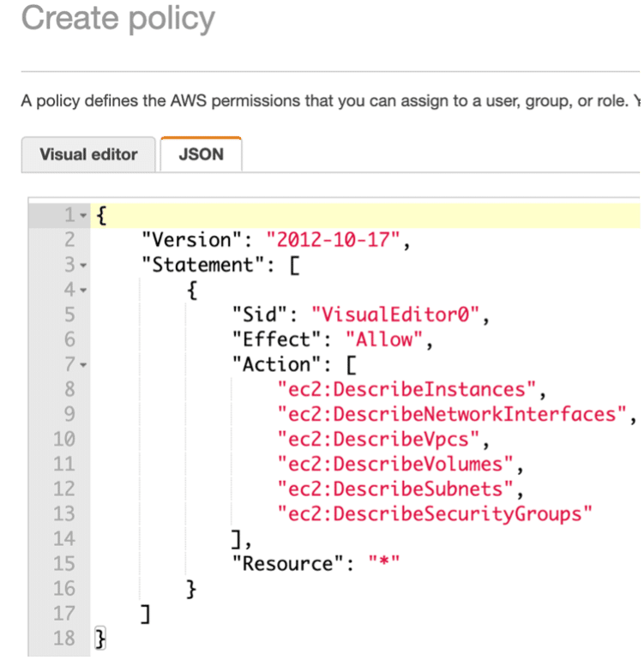The height and width of the screenshot is (660, 644).
Task: Collapse the Statement array fold arrow
Action: [83, 265]
